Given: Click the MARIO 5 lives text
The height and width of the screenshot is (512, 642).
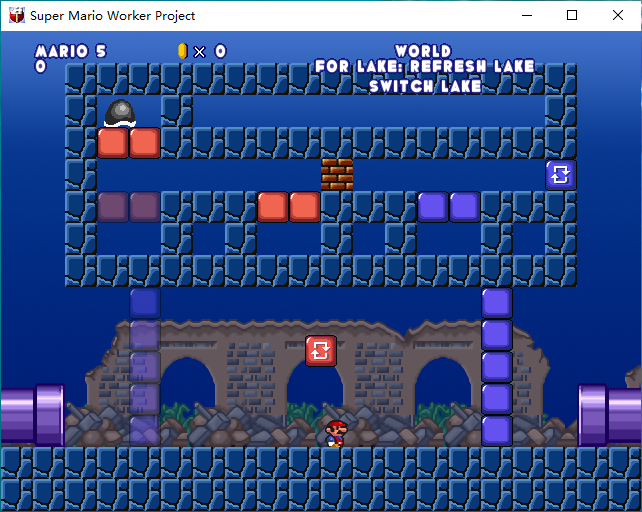Looking at the screenshot, I should point(71,52).
